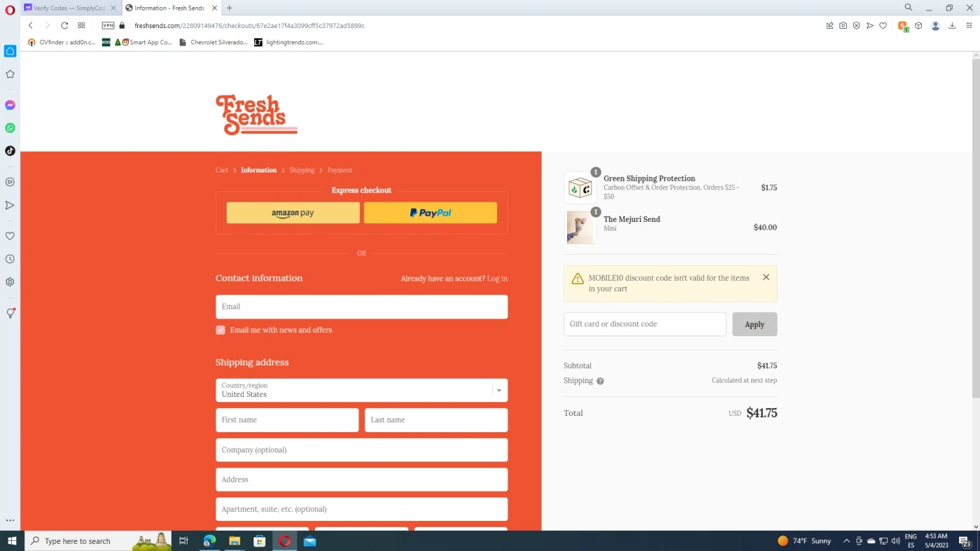Click the Gift card or discount code field
The image size is (980, 551).
(x=645, y=324)
